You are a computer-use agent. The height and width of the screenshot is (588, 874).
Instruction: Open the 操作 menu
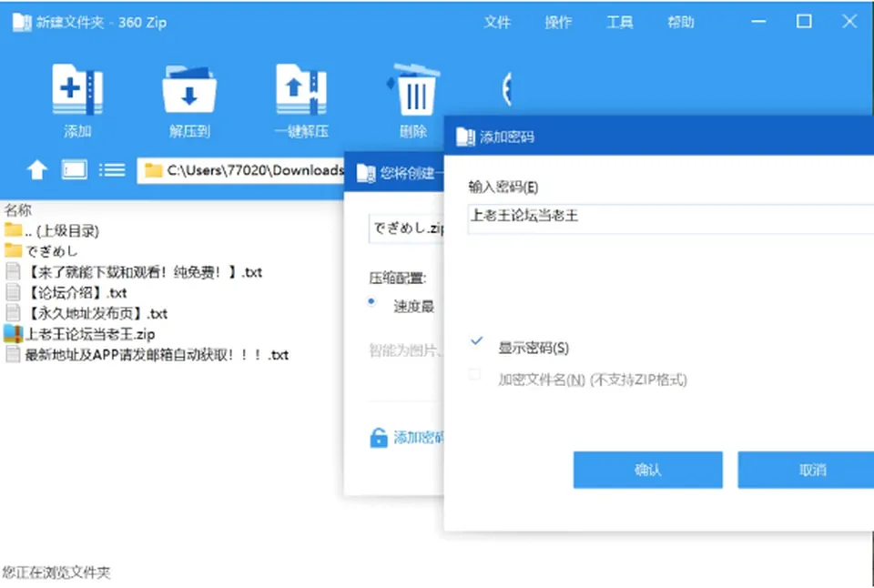[558, 22]
